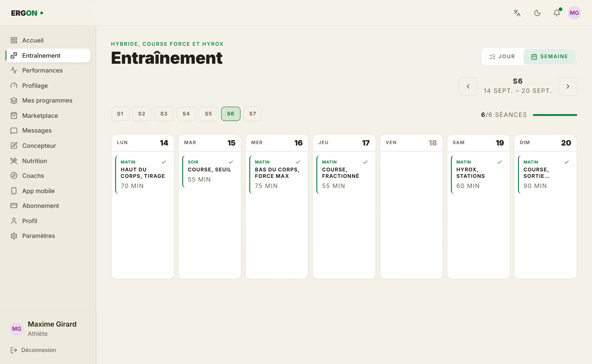Switch to Jour view
The image size is (592, 364).
[x=502, y=57]
